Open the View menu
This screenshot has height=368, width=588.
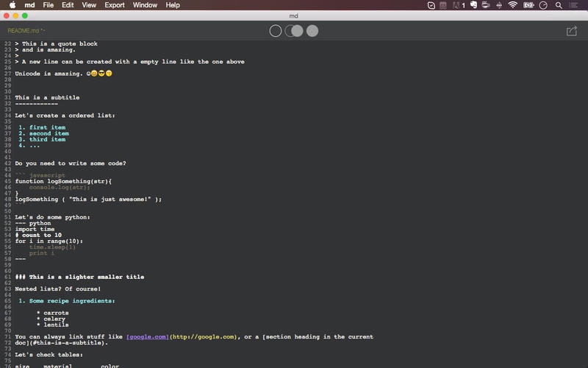tap(89, 5)
